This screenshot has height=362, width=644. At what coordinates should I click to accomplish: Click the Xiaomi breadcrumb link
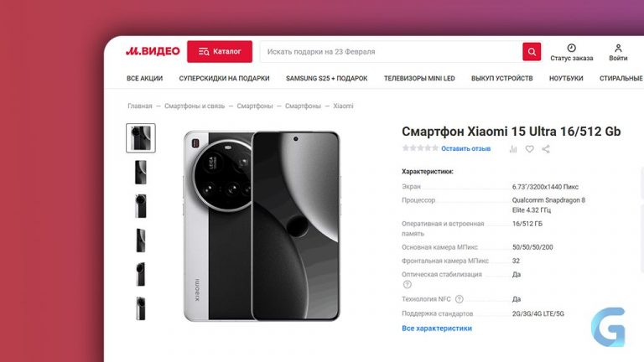coord(343,106)
